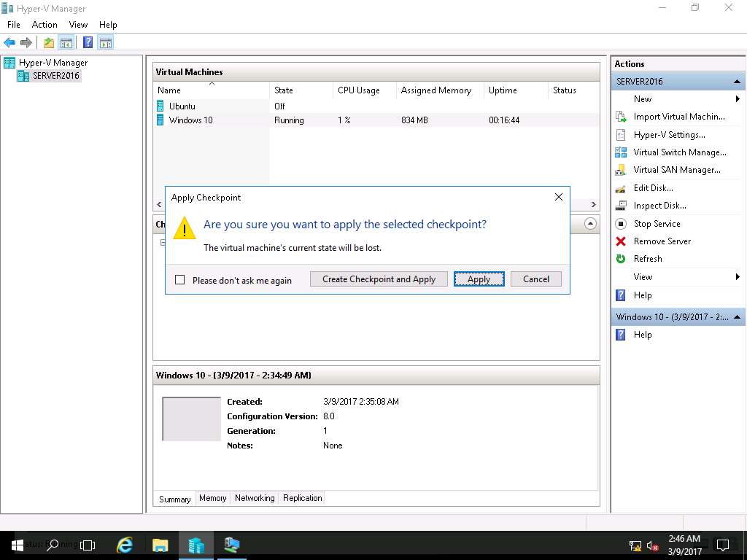747x560 pixels.
Task: Toggle the Show/Hide Action Pane toolbar icon
Action: click(x=106, y=43)
